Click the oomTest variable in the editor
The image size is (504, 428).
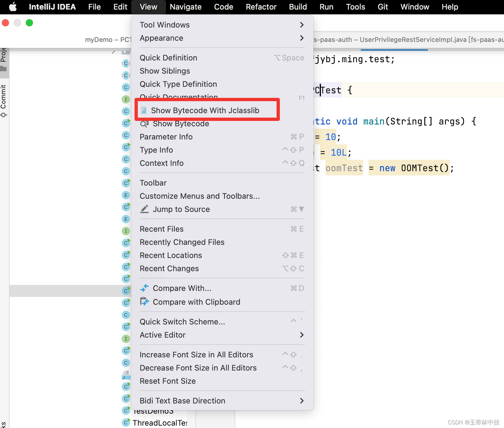coord(344,168)
